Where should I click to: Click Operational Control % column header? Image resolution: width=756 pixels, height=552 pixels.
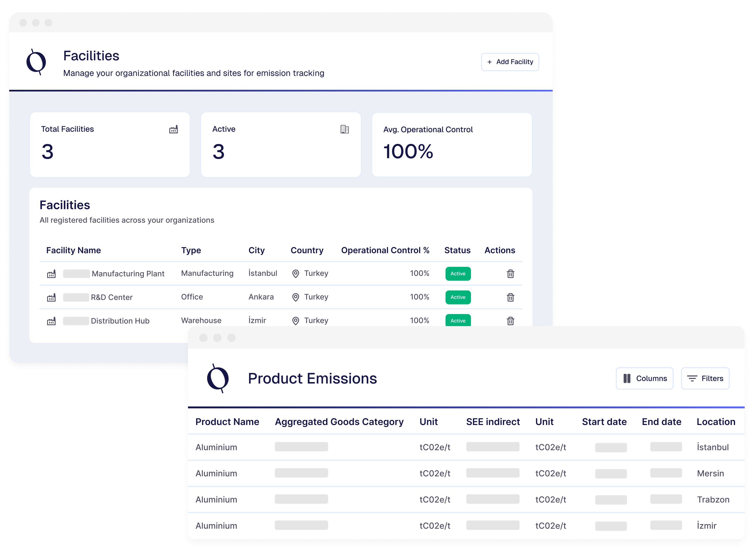pos(385,250)
